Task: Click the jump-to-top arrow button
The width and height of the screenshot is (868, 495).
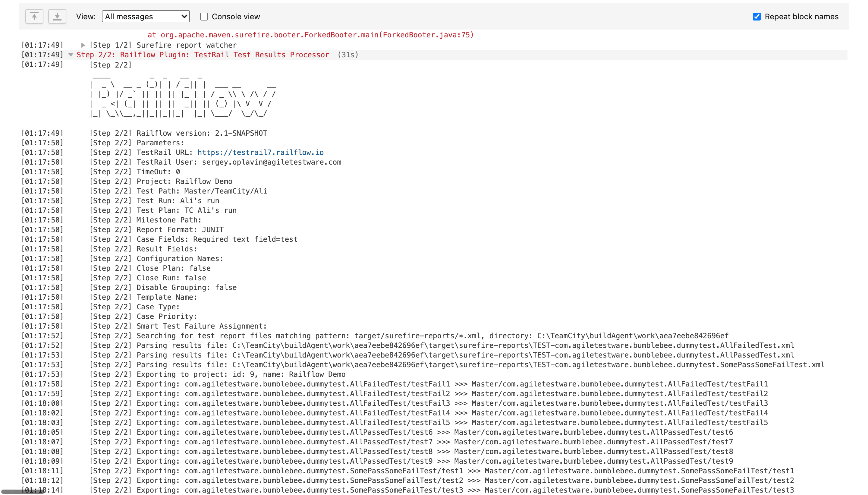Action: (x=34, y=16)
